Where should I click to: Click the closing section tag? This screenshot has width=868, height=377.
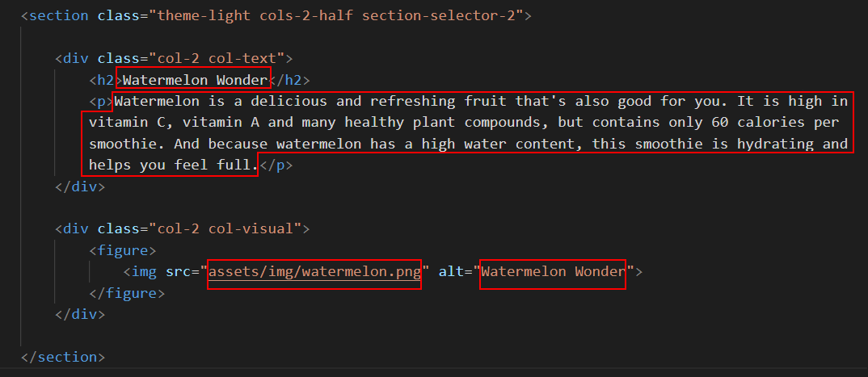62,357
